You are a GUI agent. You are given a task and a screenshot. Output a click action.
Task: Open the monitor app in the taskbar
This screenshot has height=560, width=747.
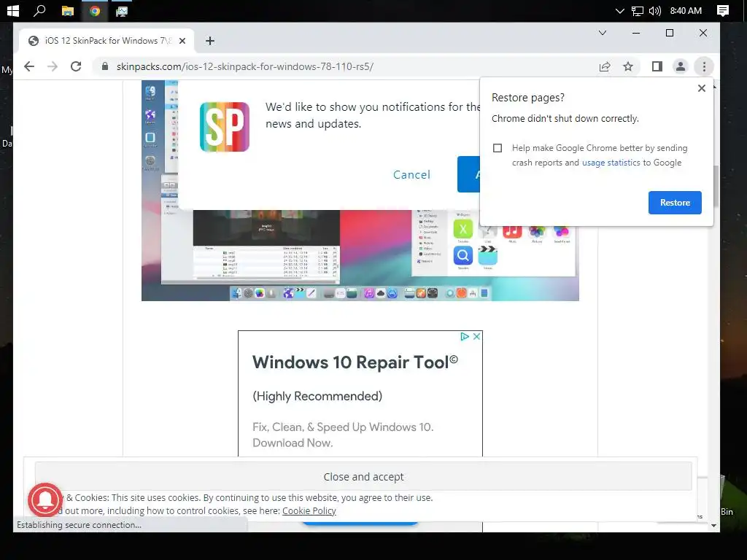pyautogui.click(x=122, y=11)
